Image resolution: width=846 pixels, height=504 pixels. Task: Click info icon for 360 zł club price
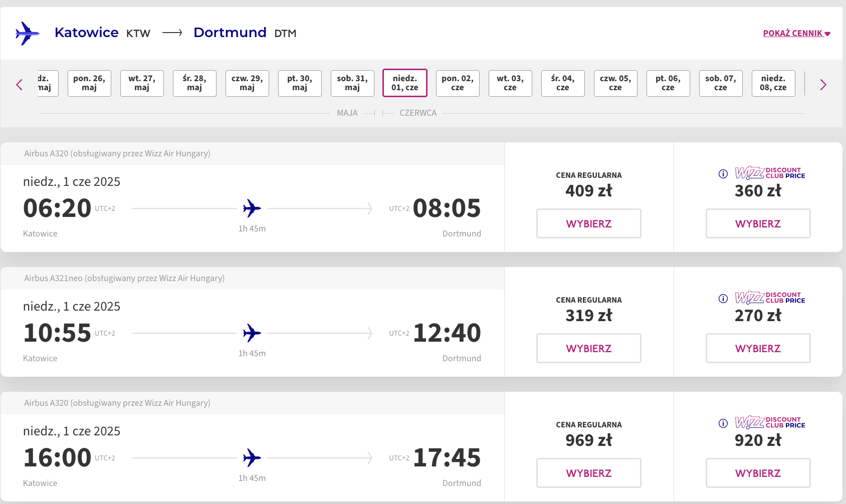723,174
